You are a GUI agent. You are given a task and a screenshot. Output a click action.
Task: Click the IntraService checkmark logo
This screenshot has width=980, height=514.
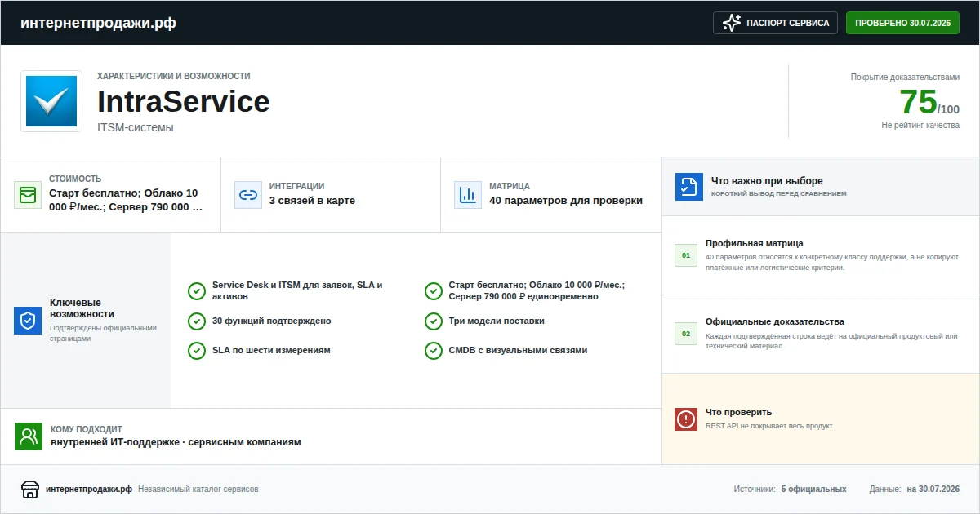tap(51, 101)
